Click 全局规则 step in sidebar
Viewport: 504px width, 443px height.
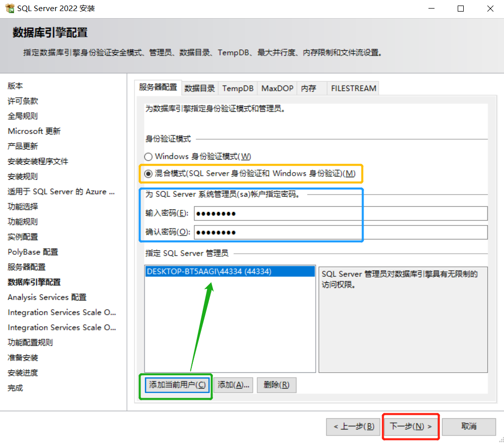pos(23,116)
